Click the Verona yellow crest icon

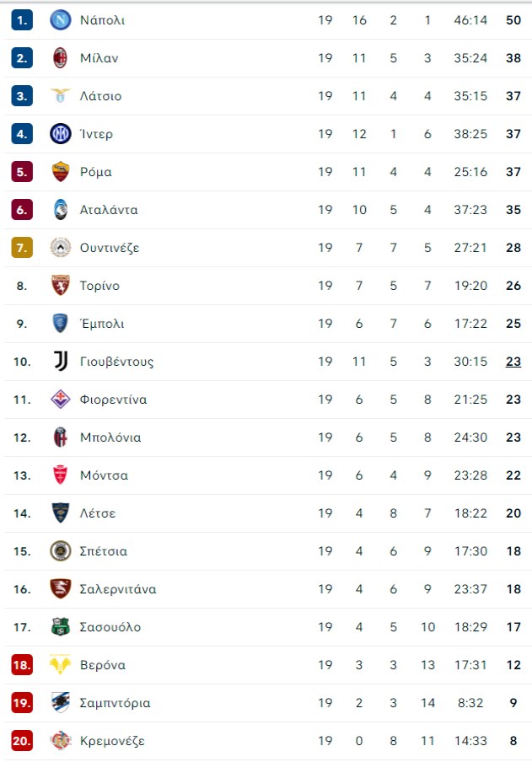(61, 664)
